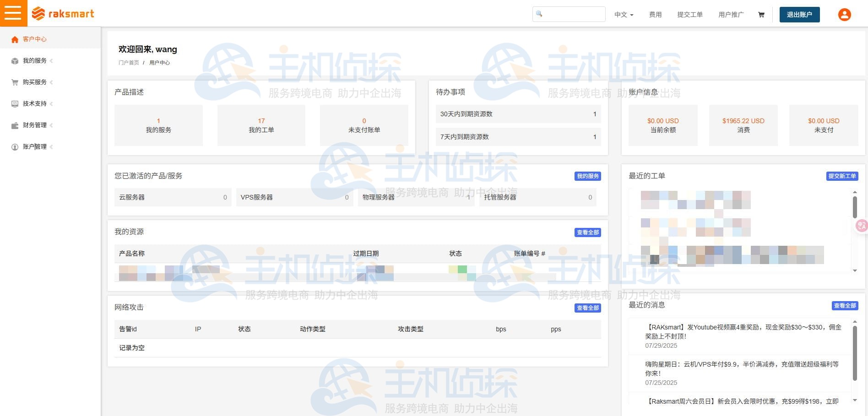868x416 pixels.
Task: Click inside the top search input field
Action: (x=572, y=14)
